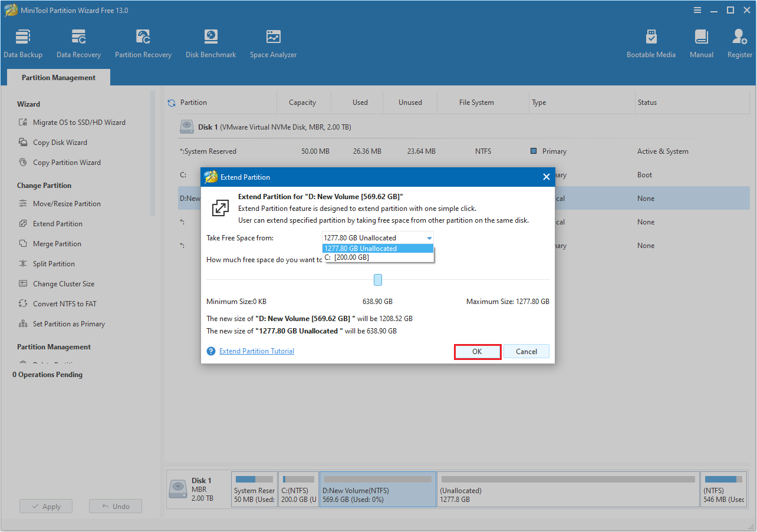Select the Disk 1 header row

(464, 127)
